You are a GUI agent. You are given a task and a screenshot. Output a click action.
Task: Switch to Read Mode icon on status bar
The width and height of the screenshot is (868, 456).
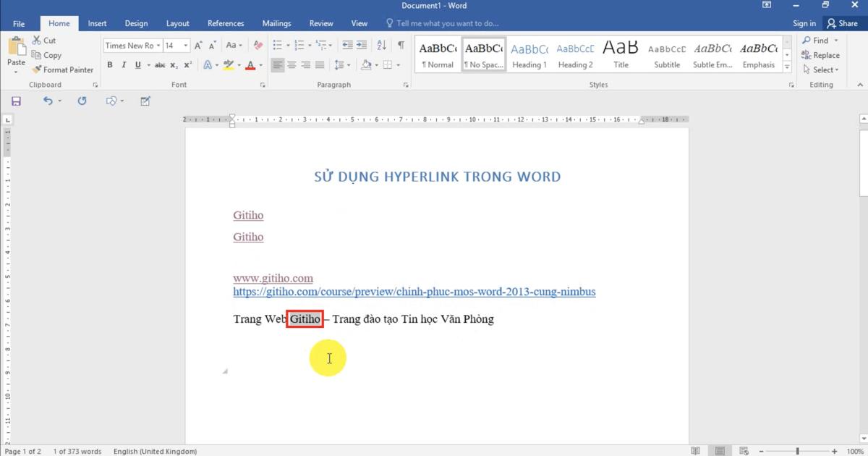(x=695, y=450)
